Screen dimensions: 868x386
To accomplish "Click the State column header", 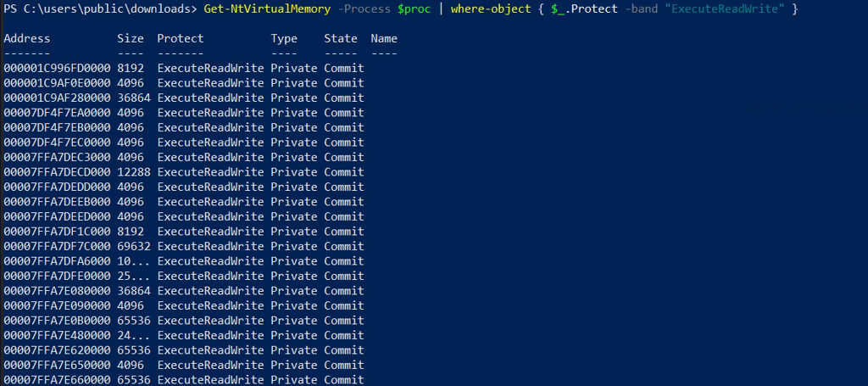I will (341, 39).
